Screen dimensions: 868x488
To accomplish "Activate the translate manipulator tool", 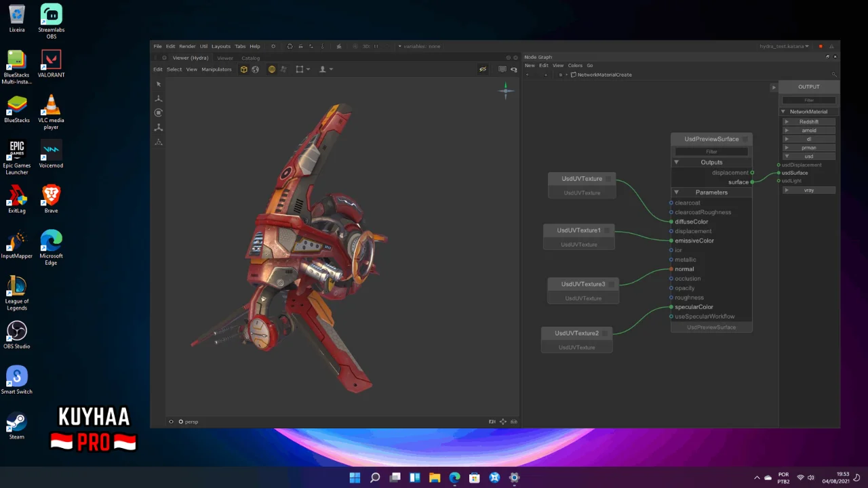I will [159, 98].
